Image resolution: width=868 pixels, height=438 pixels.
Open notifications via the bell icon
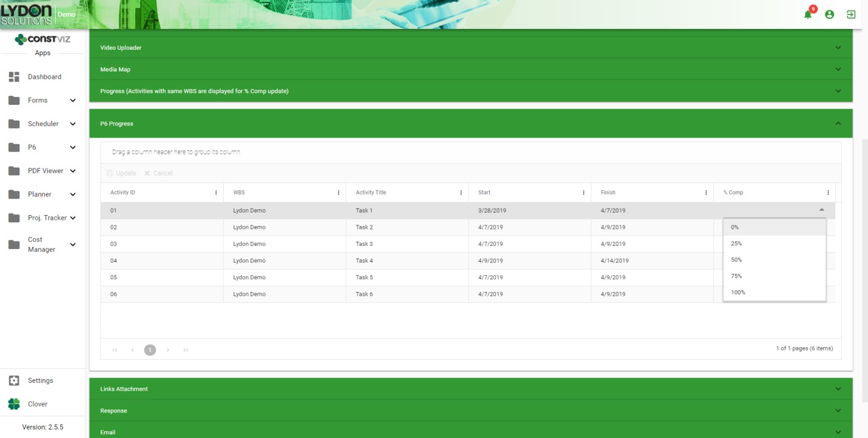[807, 13]
